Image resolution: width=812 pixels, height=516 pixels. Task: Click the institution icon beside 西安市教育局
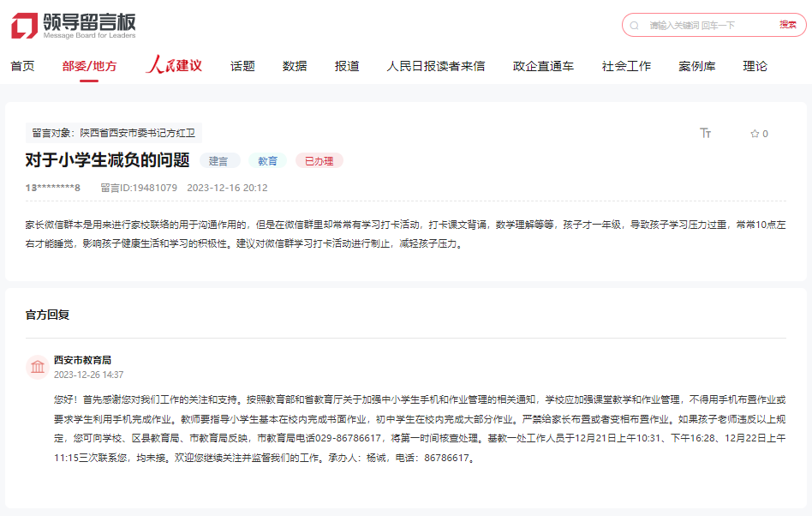click(x=38, y=365)
